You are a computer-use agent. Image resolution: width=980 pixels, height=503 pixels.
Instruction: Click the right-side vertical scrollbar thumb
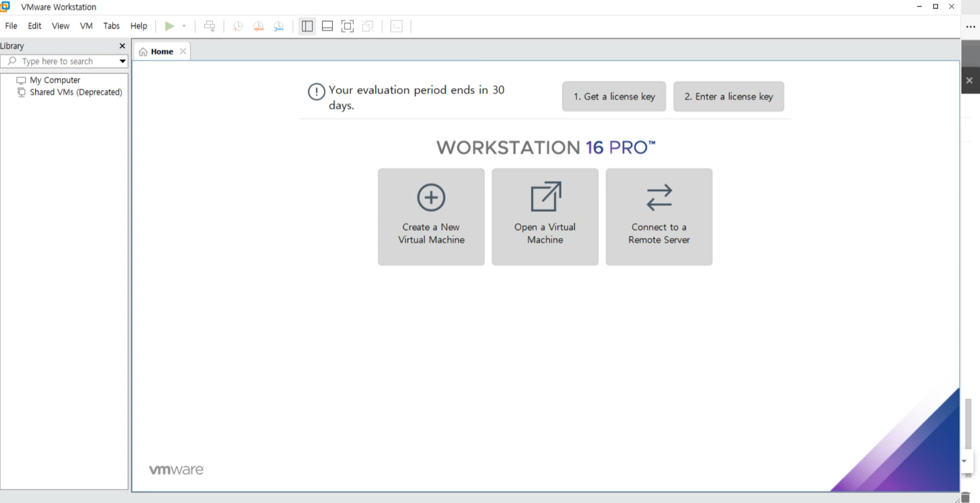pyautogui.click(x=968, y=424)
